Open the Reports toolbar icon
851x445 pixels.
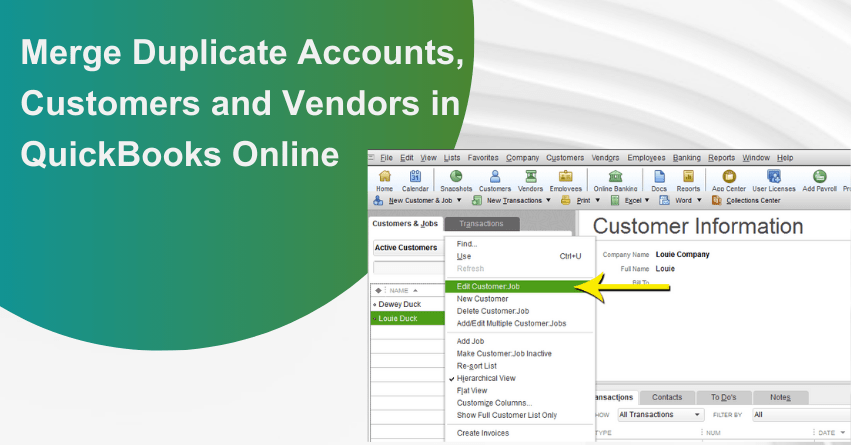click(688, 181)
